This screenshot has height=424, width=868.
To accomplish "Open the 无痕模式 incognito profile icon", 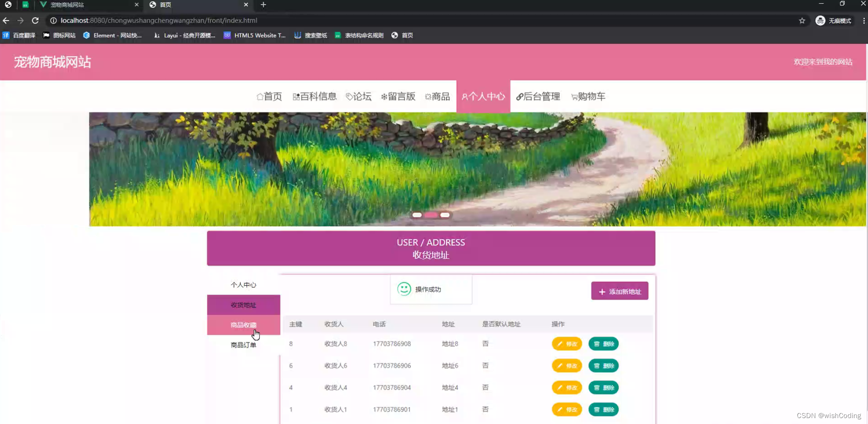I will coord(833,21).
